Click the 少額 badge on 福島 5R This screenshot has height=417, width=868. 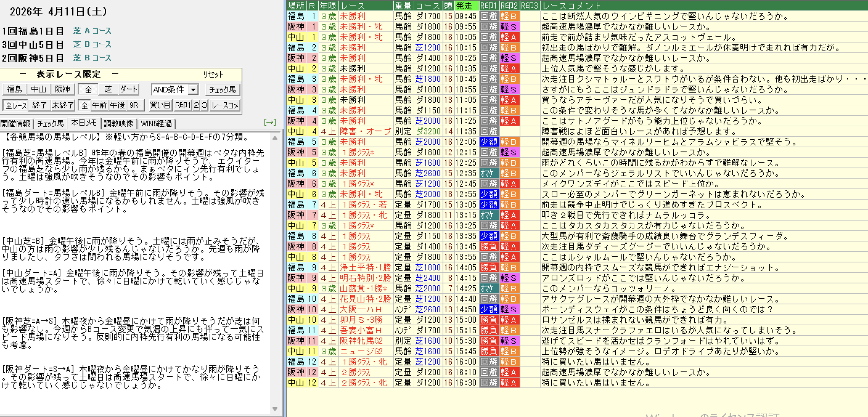click(489, 142)
